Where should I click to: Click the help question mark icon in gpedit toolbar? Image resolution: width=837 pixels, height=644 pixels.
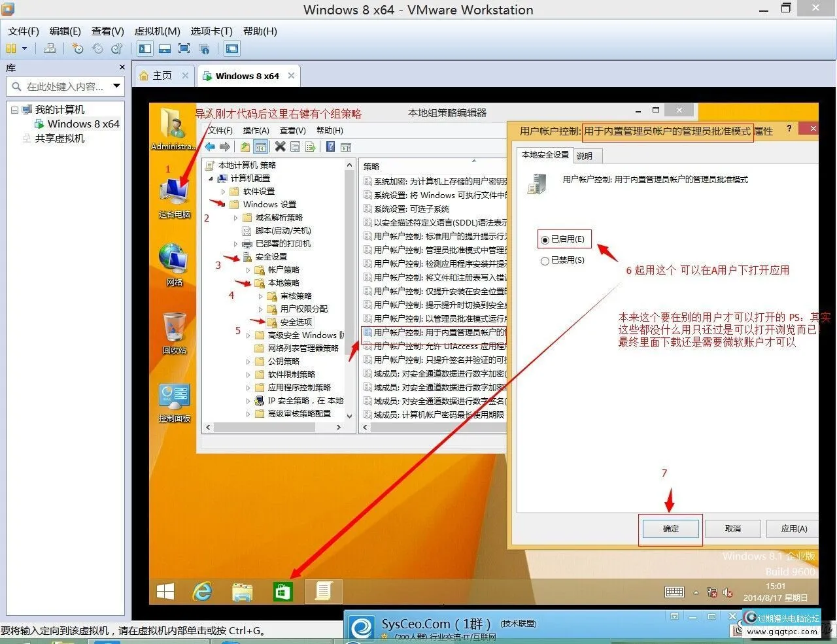330,146
